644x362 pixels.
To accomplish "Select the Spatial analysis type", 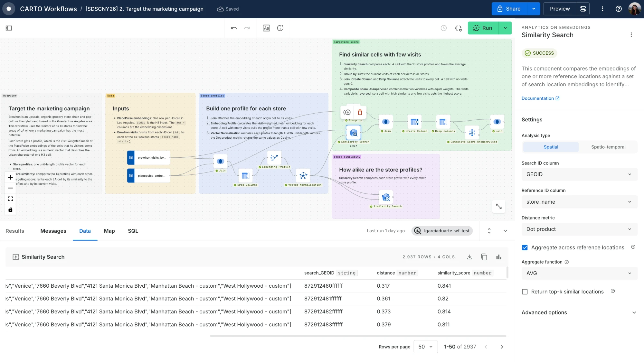I will (x=551, y=147).
